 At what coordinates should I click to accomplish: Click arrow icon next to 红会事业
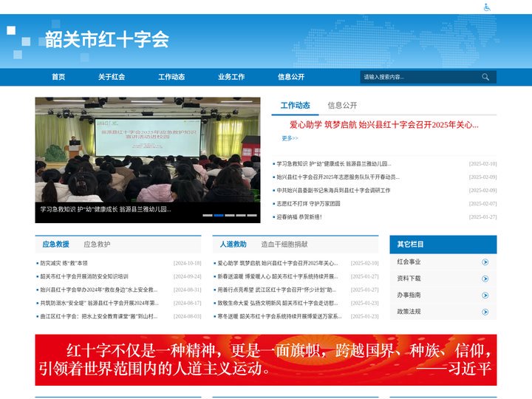click(x=485, y=262)
